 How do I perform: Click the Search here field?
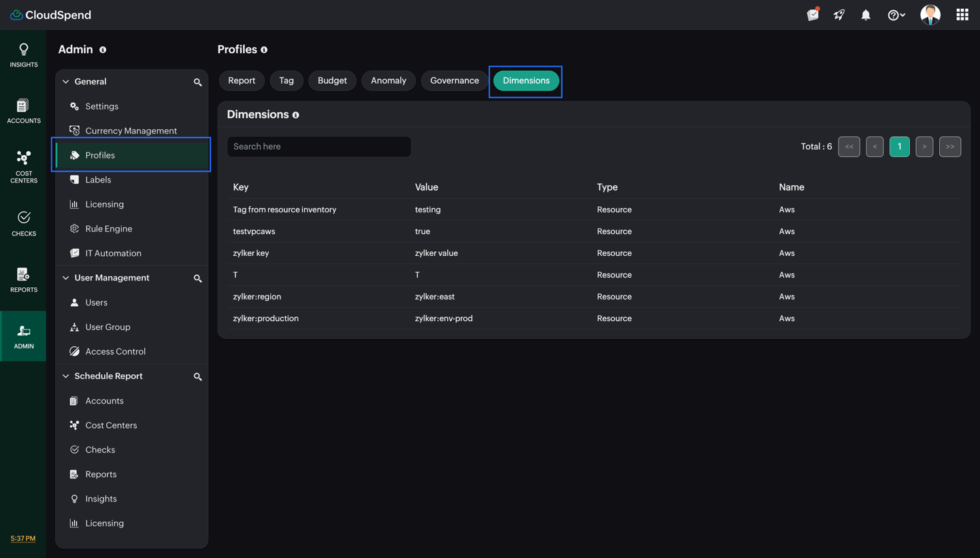tap(319, 146)
